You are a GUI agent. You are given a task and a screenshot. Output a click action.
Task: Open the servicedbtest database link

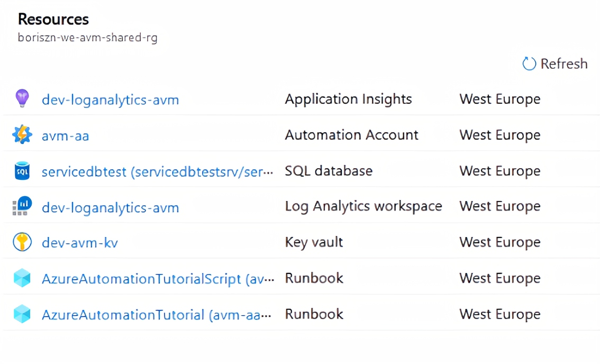click(157, 171)
